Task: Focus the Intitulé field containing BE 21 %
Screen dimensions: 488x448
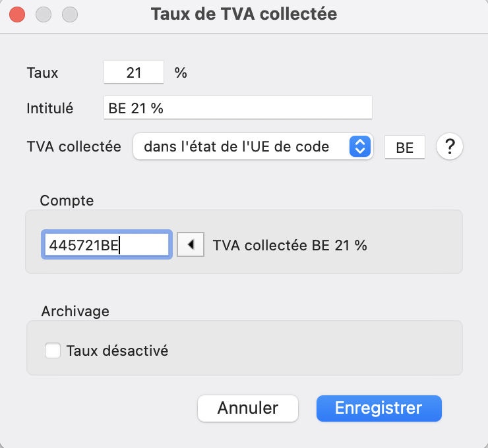Action: pyautogui.click(x=238, y=107)
